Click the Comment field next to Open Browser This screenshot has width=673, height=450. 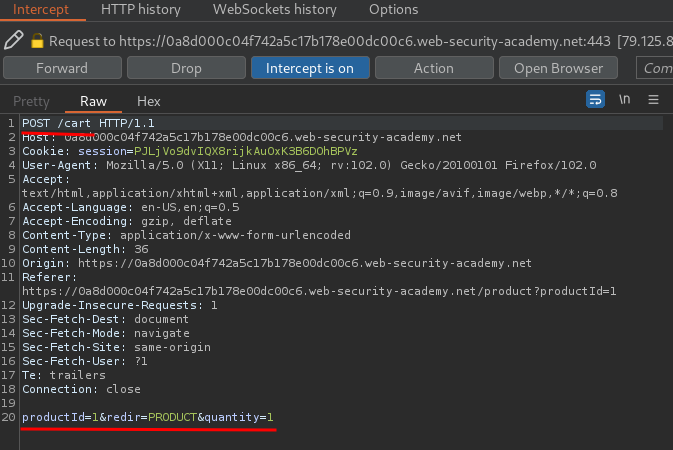click(655, 68)
